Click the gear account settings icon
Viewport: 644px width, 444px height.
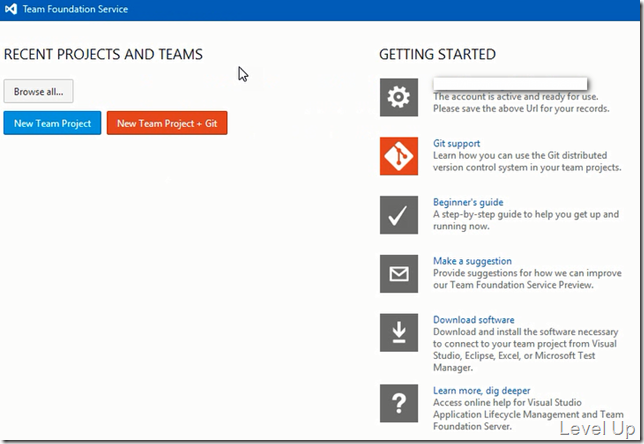[x=399, y=97]
